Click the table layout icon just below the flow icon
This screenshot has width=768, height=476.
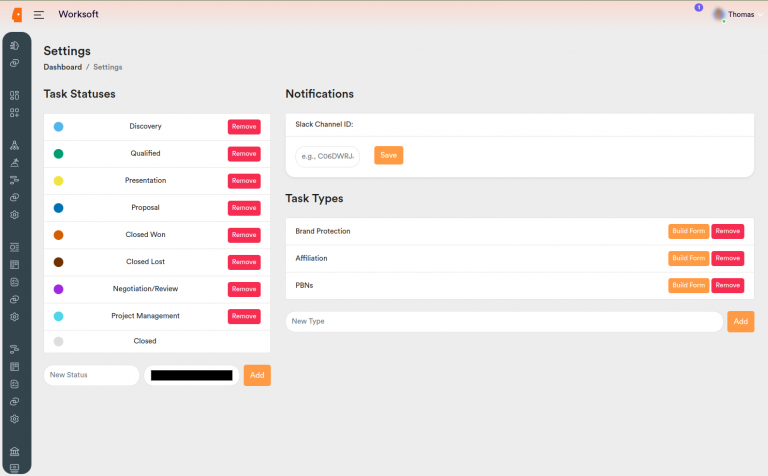(15, 367)
